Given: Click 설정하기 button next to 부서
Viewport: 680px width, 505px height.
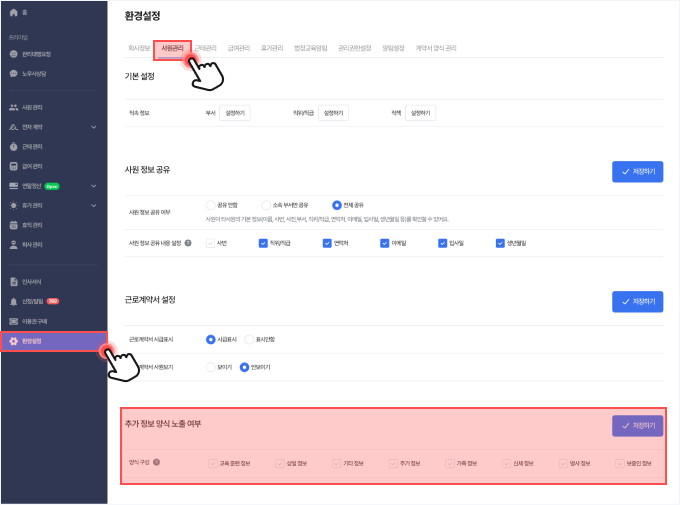Looking at the screenshot, I should (x=235, y=114).
